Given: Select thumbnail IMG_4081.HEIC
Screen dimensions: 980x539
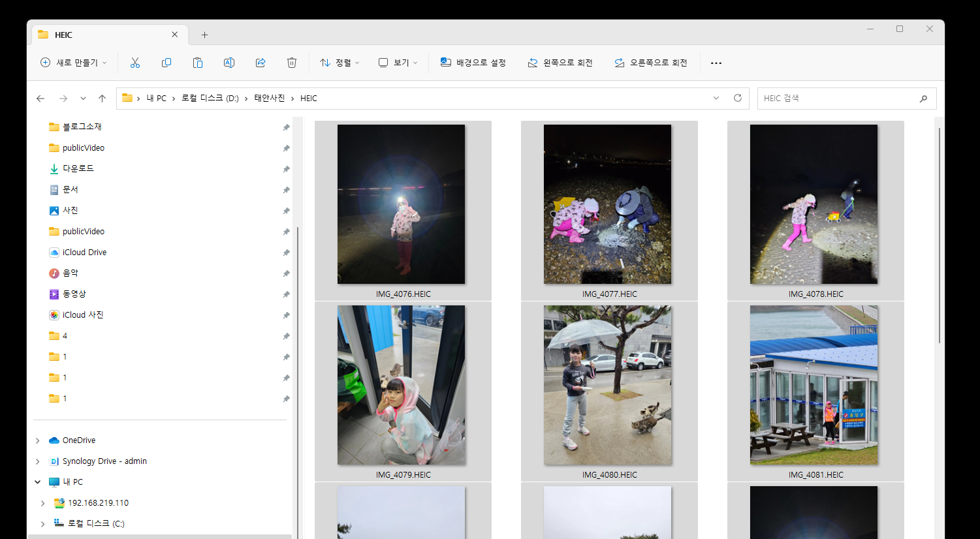Looking at the screenshot, I should 815,391.
